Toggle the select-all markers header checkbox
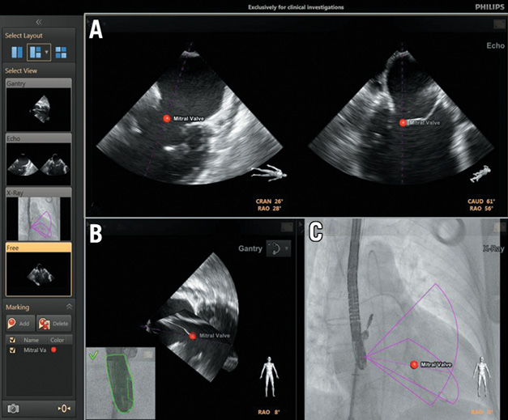Screen dimensions: 508x420 click(x=11, y=340)
